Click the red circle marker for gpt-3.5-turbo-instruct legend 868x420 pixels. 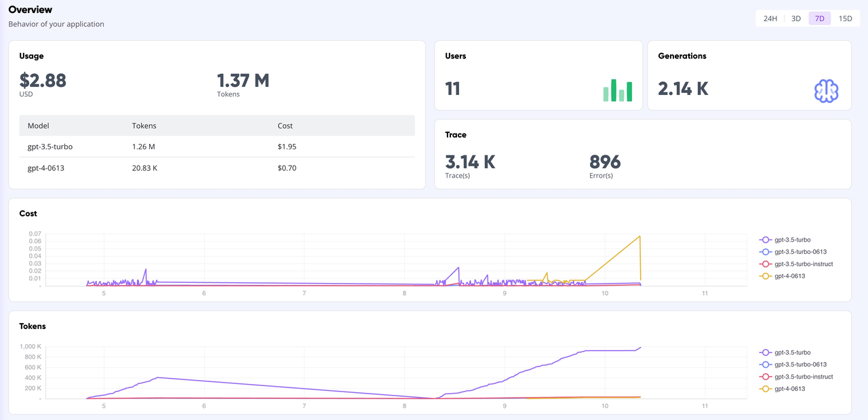(767, 264)
